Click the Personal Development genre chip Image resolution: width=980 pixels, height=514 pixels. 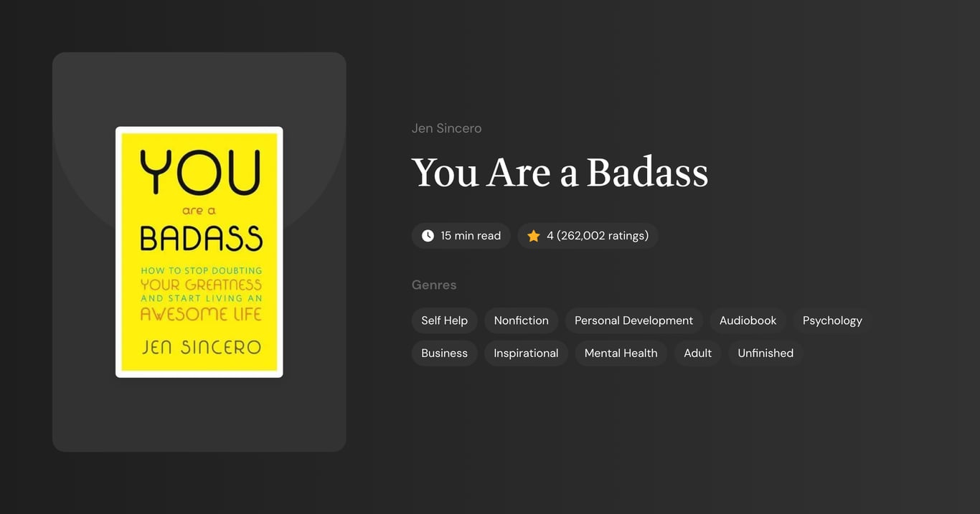pyautogui.click(x=633, y=320)
